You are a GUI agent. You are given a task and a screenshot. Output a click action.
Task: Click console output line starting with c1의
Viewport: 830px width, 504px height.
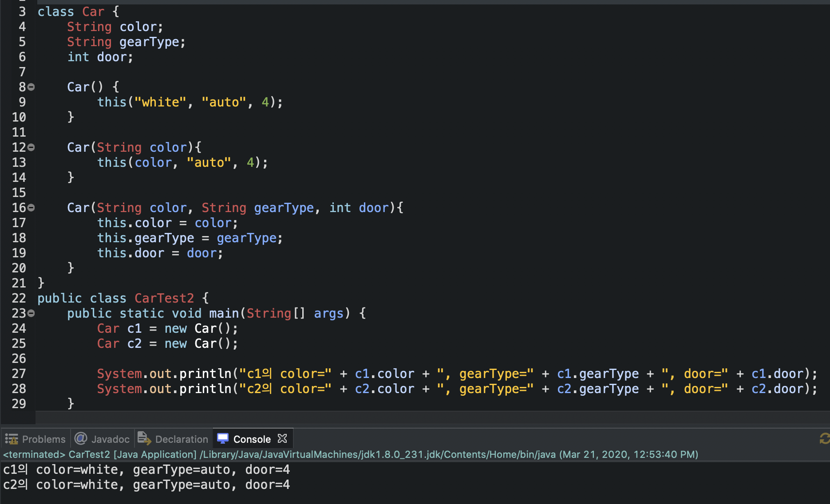click(146, 469)
